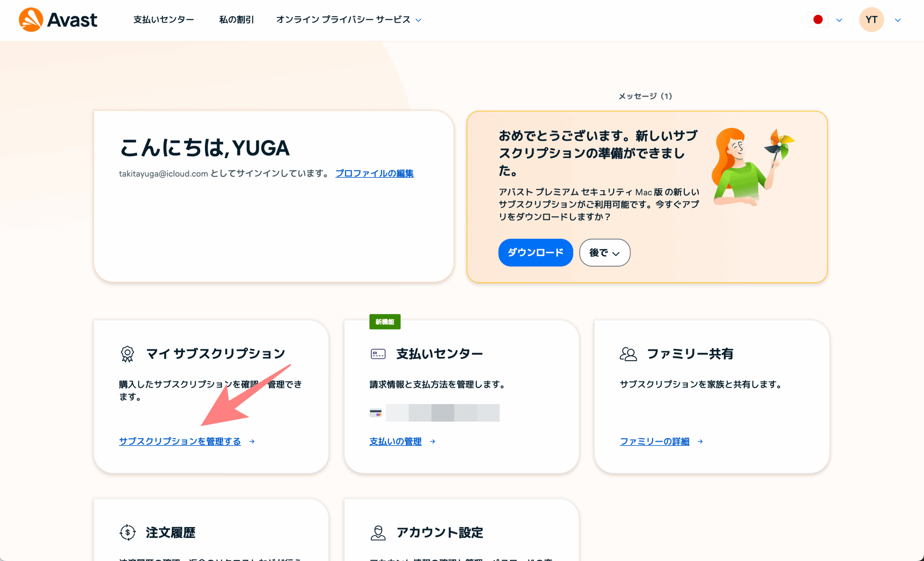Open the ファミリーの詳細 link
This screenshot has height=561, width=924.
[x=654, y=442]
